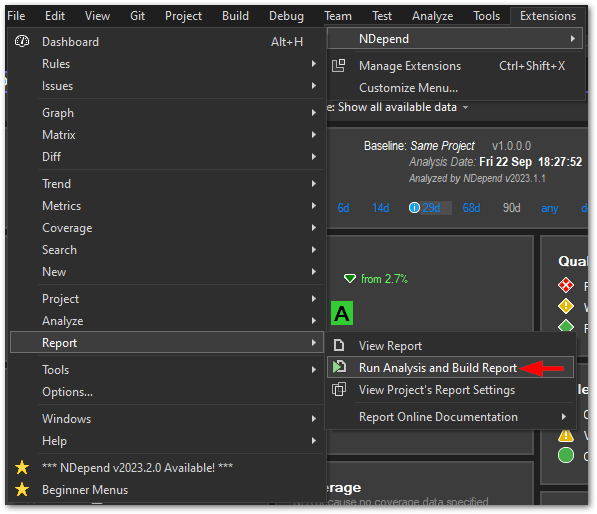
Task: Open the Analyze submenu in NDepend menu
Action: pyautogui.click(x=167, y=321)
